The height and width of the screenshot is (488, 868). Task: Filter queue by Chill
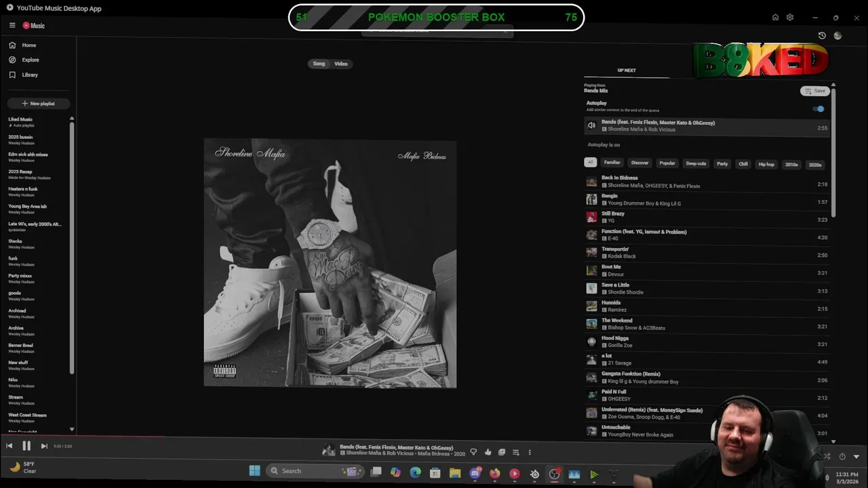[743, 164]
